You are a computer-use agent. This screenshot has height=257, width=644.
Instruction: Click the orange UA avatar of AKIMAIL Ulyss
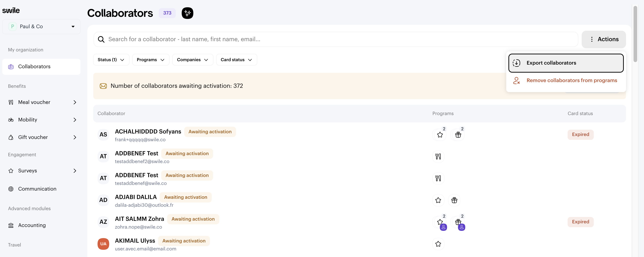(x=103, y=244)
